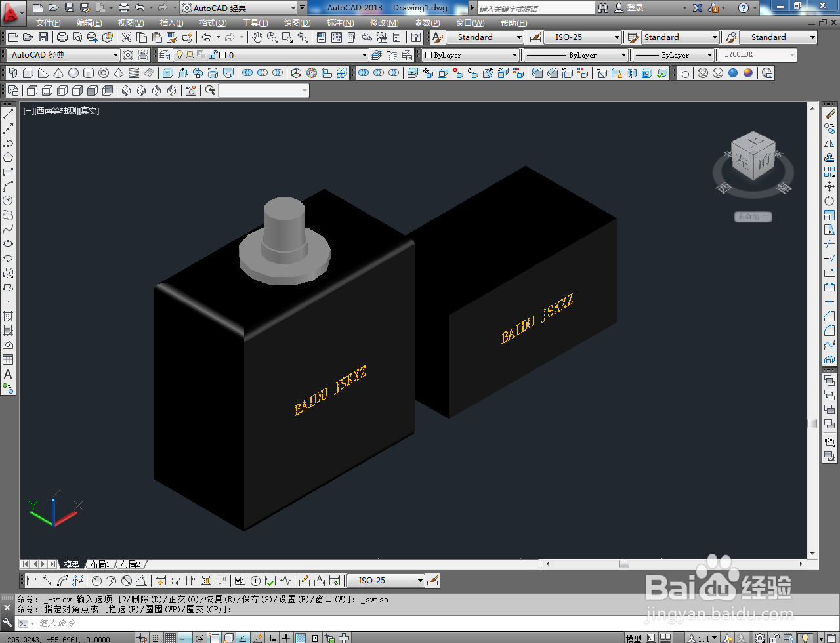
Task: Open the multileader style Standard dropdown
Action: [779, 37]
